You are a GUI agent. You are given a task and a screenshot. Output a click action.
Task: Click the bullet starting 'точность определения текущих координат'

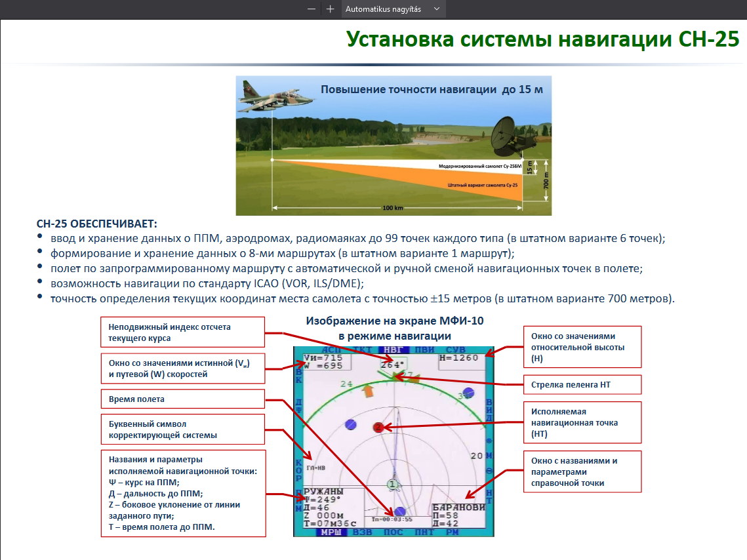coord(363,298)
